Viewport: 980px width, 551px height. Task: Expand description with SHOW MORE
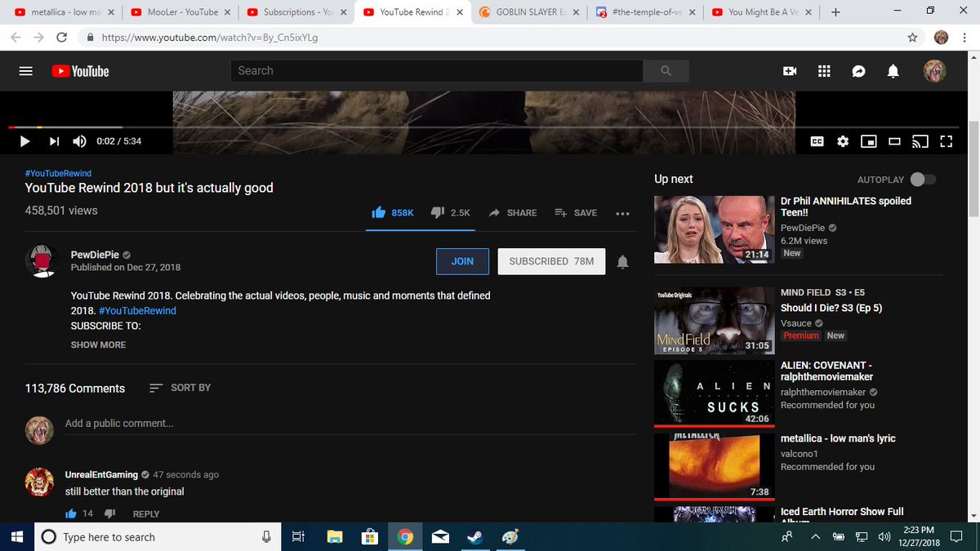98,344
